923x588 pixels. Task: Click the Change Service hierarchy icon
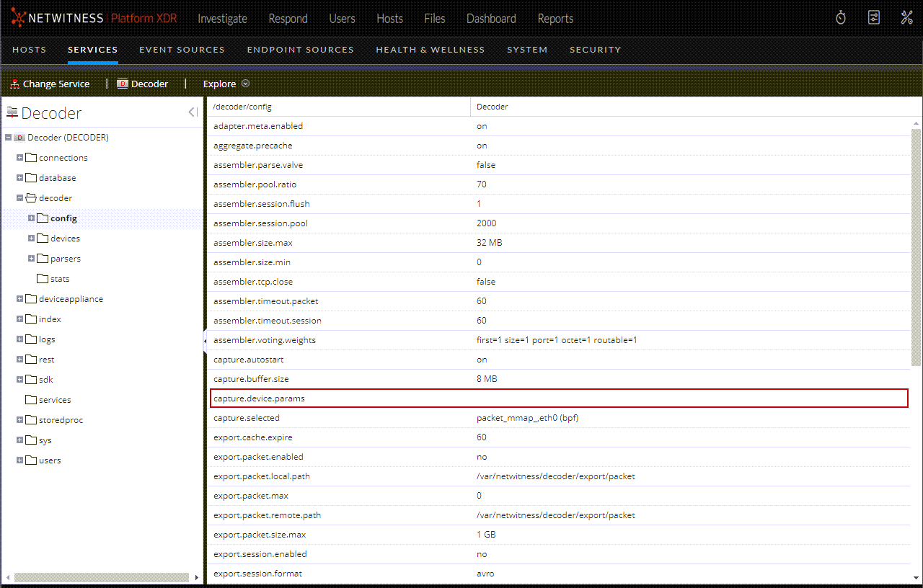point(14,83)
